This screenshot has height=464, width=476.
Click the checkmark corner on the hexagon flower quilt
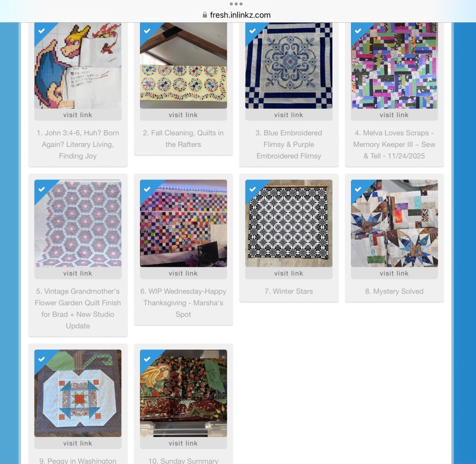41,189
